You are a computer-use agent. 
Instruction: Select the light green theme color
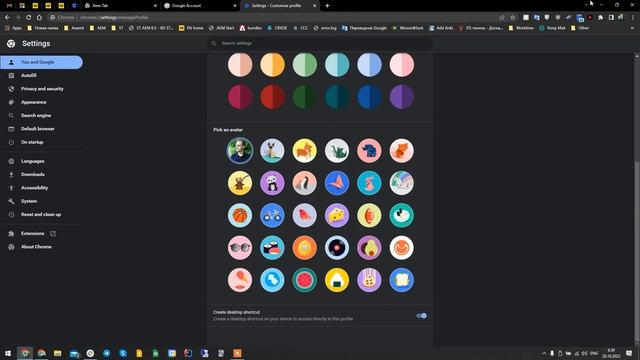pyautogui.click(x=304, y=64)
